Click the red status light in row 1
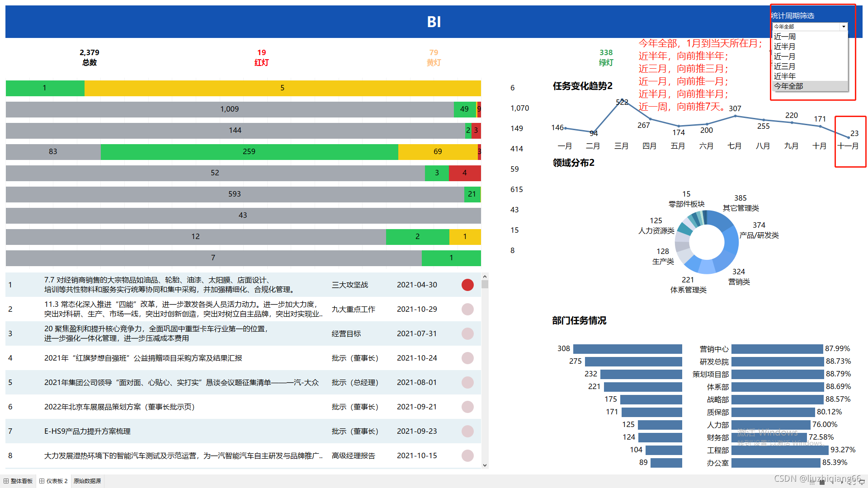Image resolution: width=868 pixels, height=488 pixels. pyautogui.click(x=467, y=285)
